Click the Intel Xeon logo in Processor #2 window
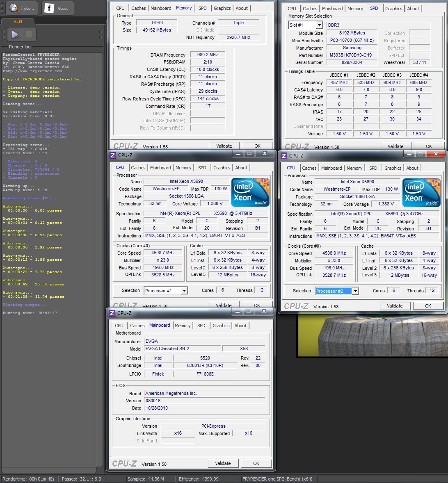Screen dimensions: 448x483 [x=421, y=193]
